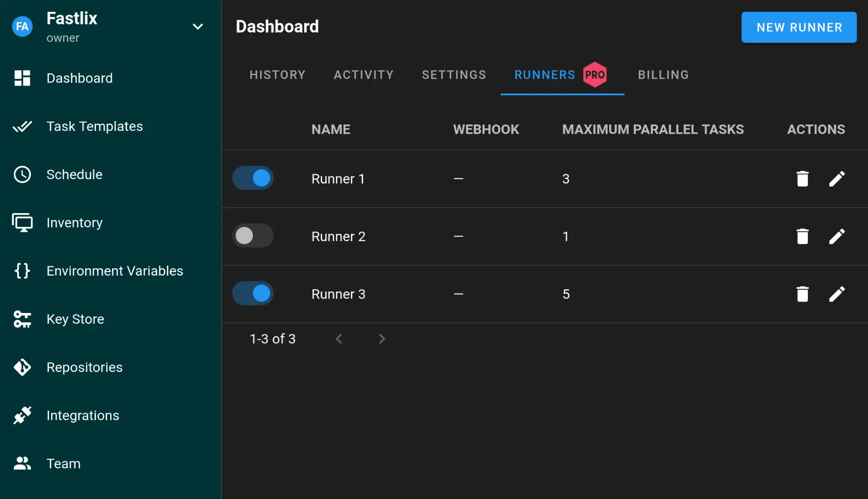Click the New Runner button
Viewport: 868px width, 499px height.
[799, 28]
